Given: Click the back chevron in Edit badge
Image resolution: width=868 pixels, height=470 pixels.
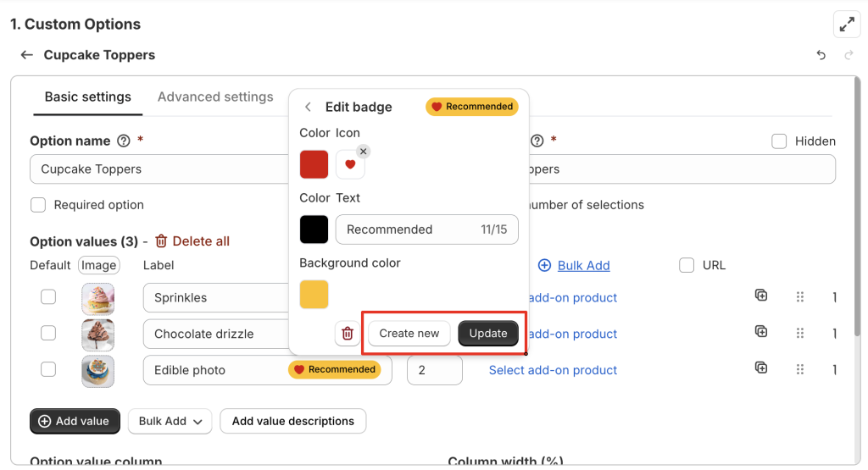Looking at the screenshot, I should [x=308, y=107].
